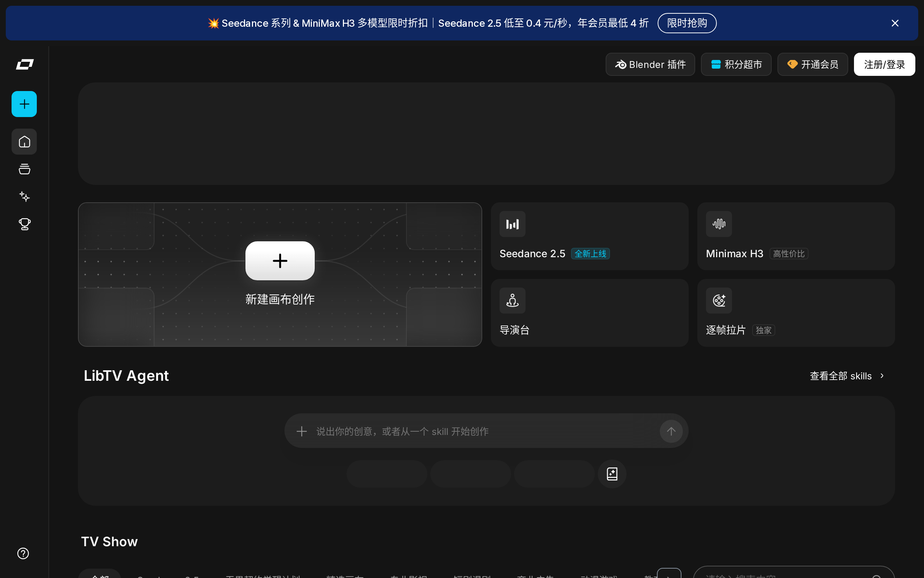Click the 逐帧拉片 card title
Viewport: 924px width, 578px height.
point(725,330)
